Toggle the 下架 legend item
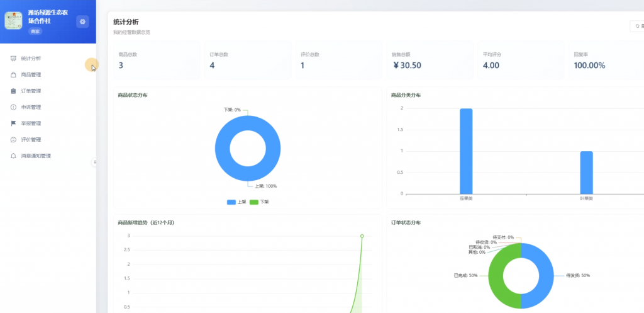Screen dimensions: 644x313 (259, 202)
